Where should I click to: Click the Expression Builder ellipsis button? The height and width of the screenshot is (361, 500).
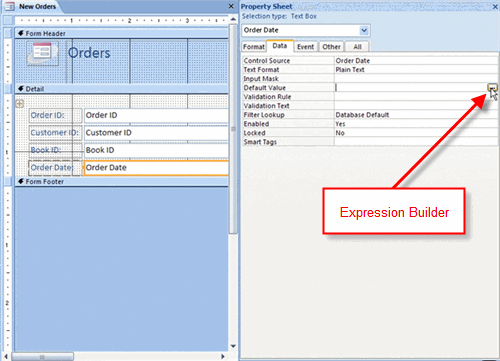click(492, 88)
